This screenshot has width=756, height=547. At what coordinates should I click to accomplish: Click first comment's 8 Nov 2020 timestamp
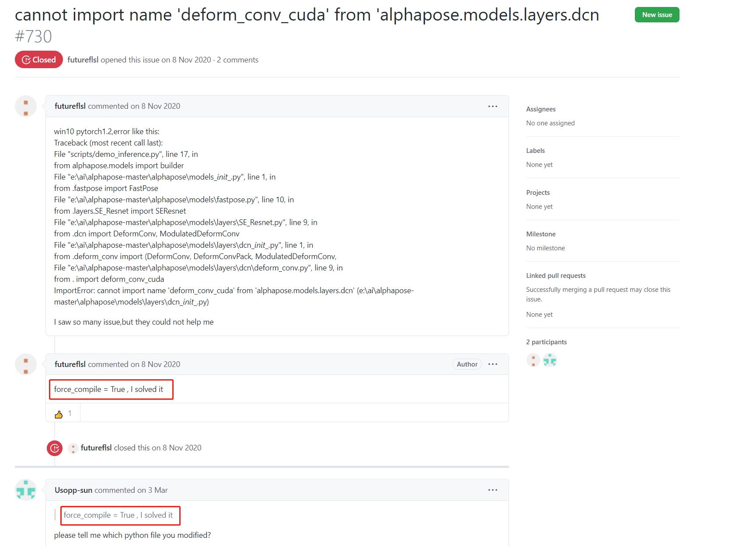(x=160, y=106)
